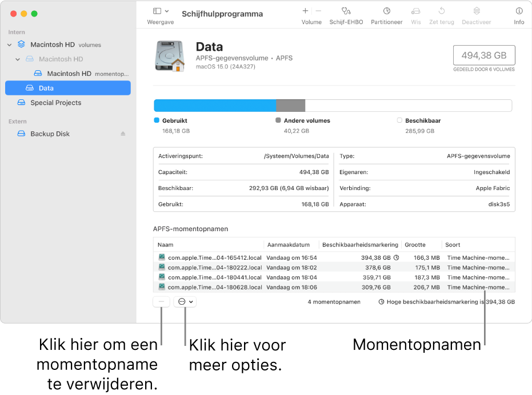Collapse the nested Macintosh HD container
Image resolution: width=532 pixels, height=395 pixels.
pyautogui.click(x=18, y=59)
